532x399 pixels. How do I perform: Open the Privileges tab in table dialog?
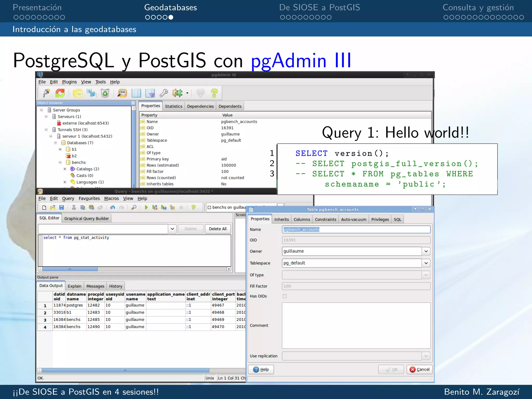380,220
